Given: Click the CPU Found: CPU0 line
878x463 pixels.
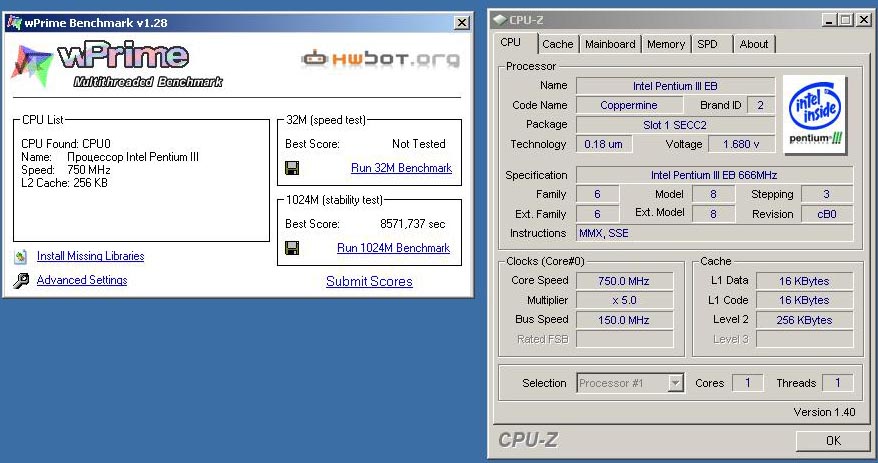Looking at the screenshot, I should pos(66,144).
